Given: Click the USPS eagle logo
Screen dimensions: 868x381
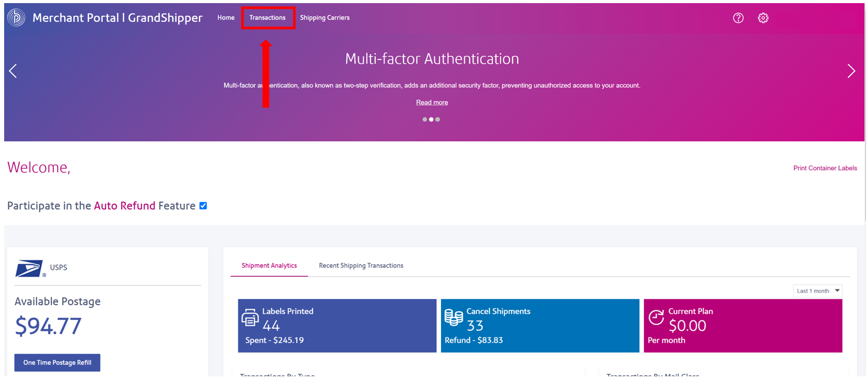Looking at the screenshot, I should coord(30,269).
